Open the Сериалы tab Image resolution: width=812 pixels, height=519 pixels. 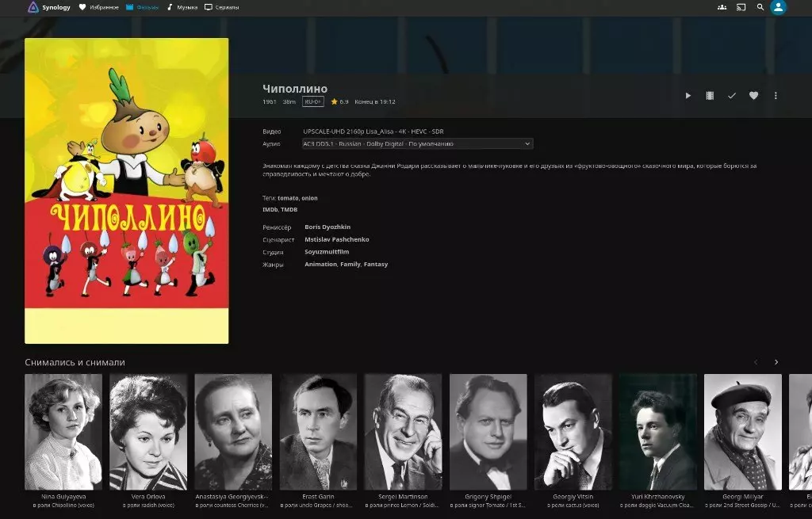222,7
